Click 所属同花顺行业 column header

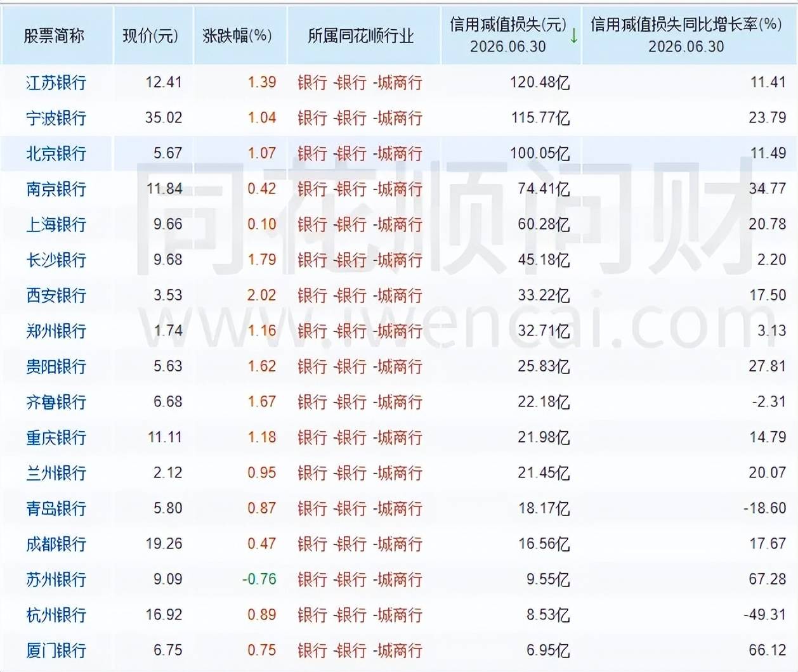(x=361, y=36)
